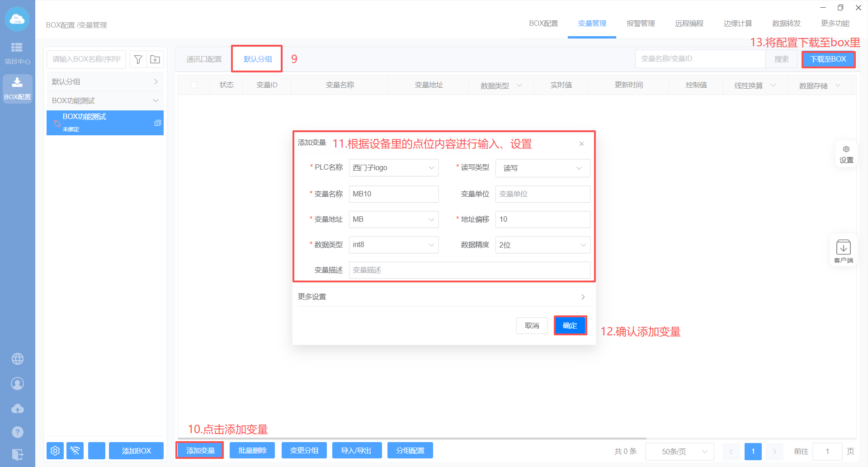Switch to the 报警管理 tab

coord(640,24)
